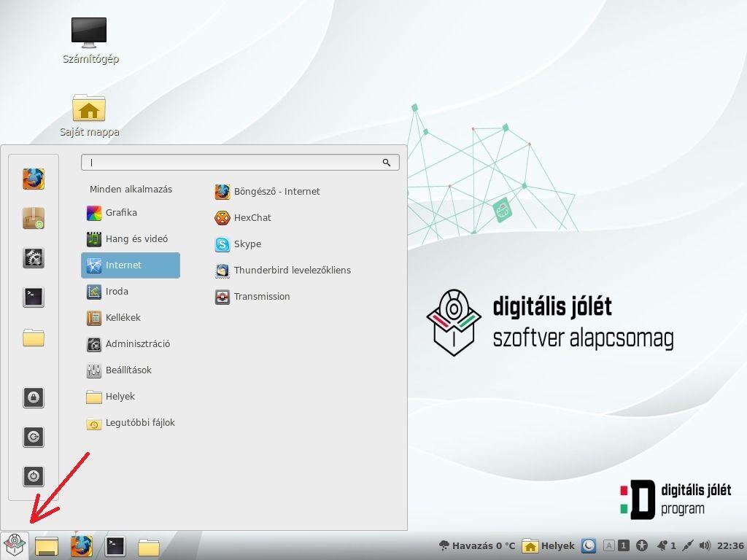The height and width of the screenshot is (560, 747).
Task: Open the accessibility applet in panel
Action: pyautogui.click(x=642, y=545)
